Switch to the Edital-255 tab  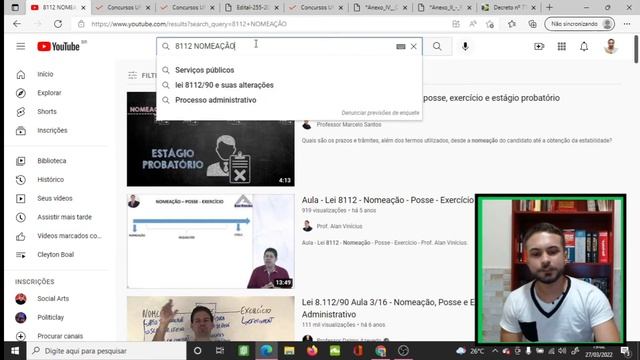[x=252, y=7]
